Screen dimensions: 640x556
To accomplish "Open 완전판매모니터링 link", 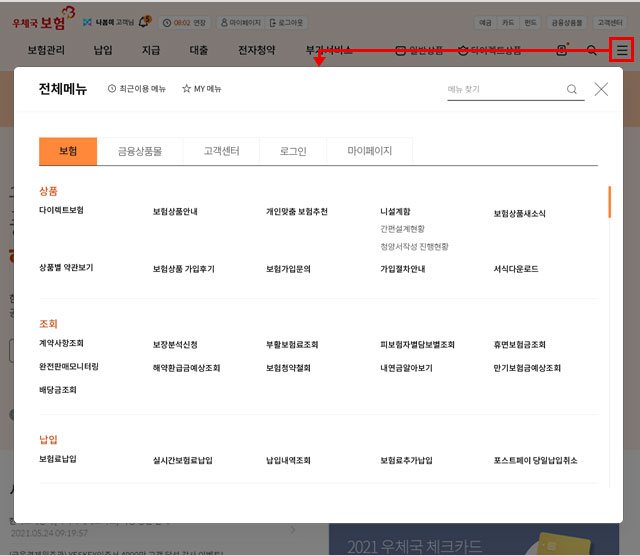I will coord(69,366).
